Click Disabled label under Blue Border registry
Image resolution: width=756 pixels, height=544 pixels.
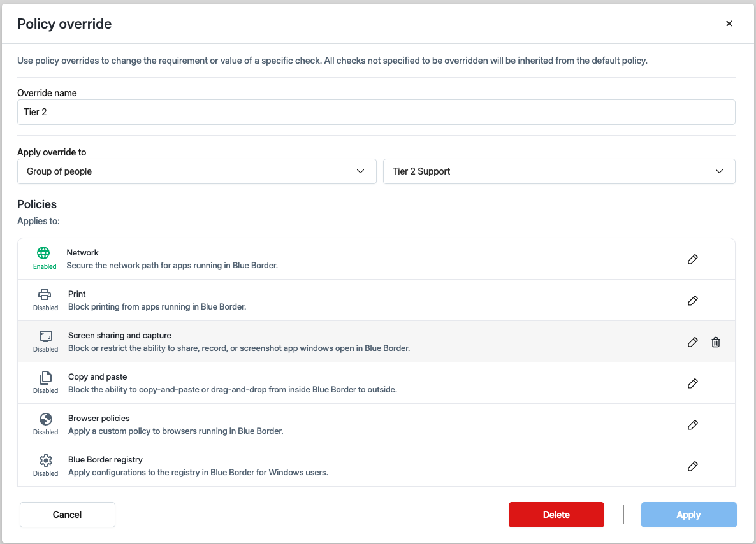pyautogui.click(x=46, y=474)
